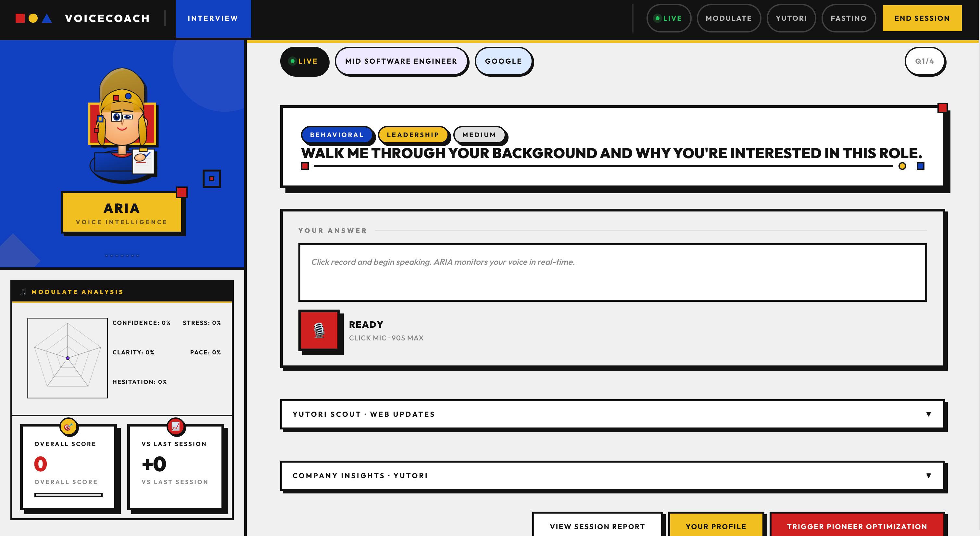Screen dimensions: 980x536
Task: Click the VoiceCoach shapes logo
Action: pos(33,18)
